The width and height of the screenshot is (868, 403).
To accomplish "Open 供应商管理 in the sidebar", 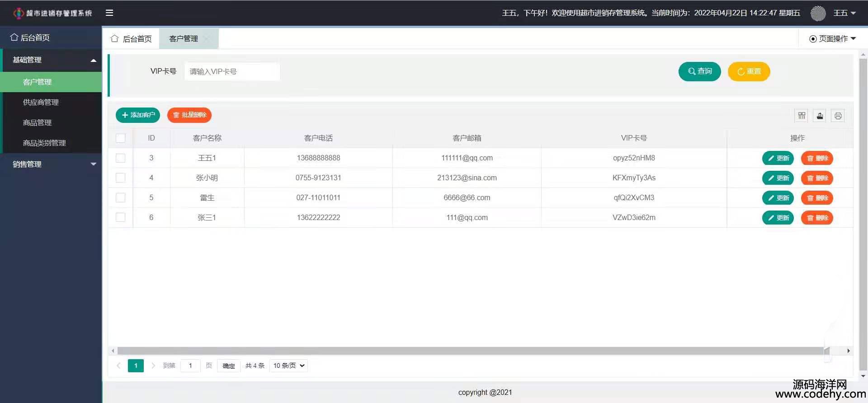I will pyautogui.click(x=41, y=102).
